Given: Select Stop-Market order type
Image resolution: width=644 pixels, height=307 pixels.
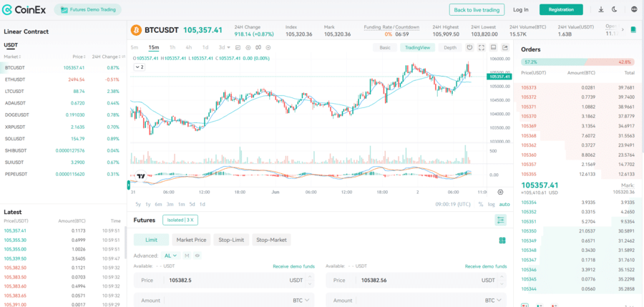Looking at the screenshot, I should pos(271,240).
